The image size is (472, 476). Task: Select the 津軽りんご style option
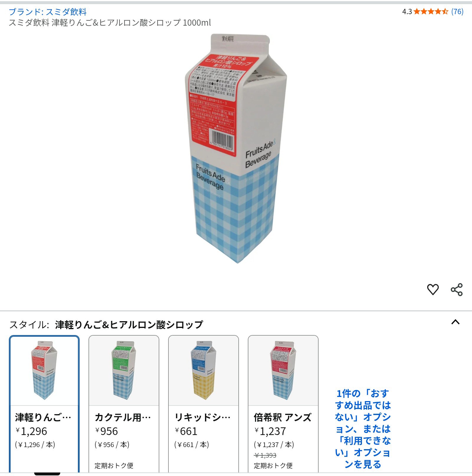[44, 404]
